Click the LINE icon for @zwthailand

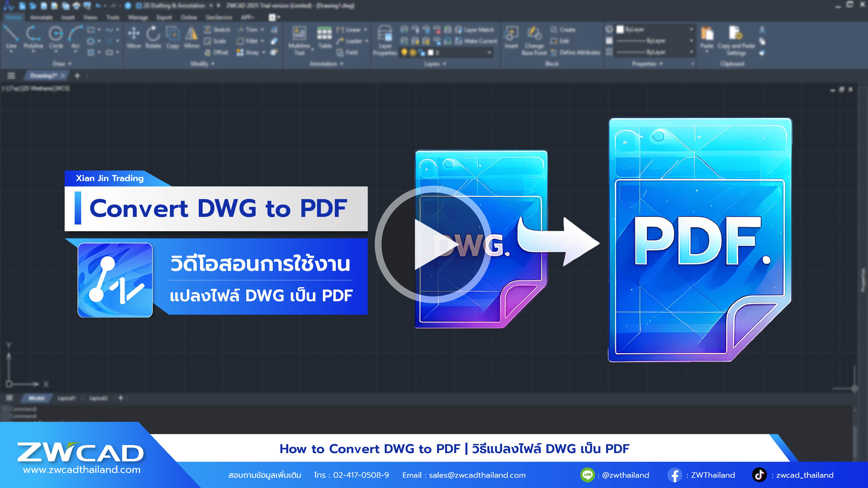[587, 475]
